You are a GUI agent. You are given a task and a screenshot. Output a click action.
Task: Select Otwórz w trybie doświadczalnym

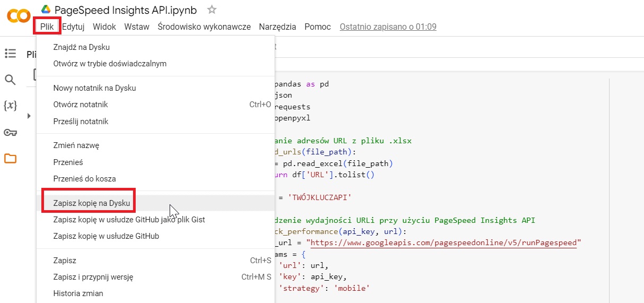click(x=155, y=64)
